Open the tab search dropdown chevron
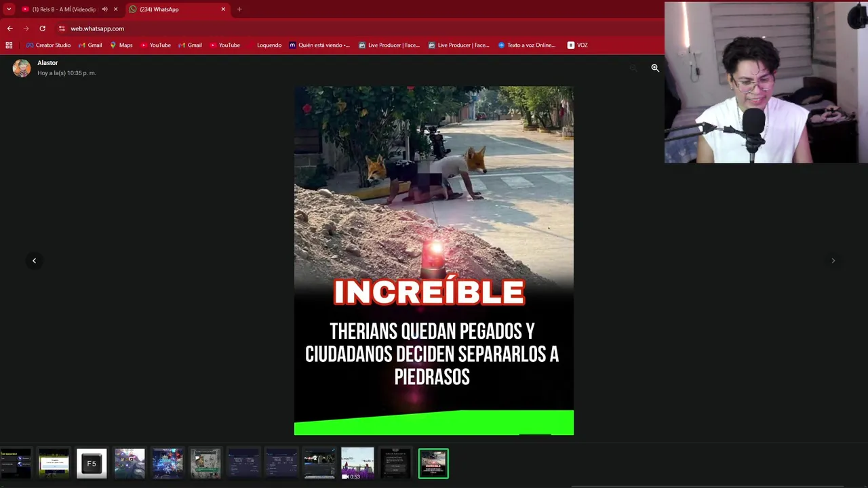The width and height of the screenshot is (868, 488). click(9, 9)
